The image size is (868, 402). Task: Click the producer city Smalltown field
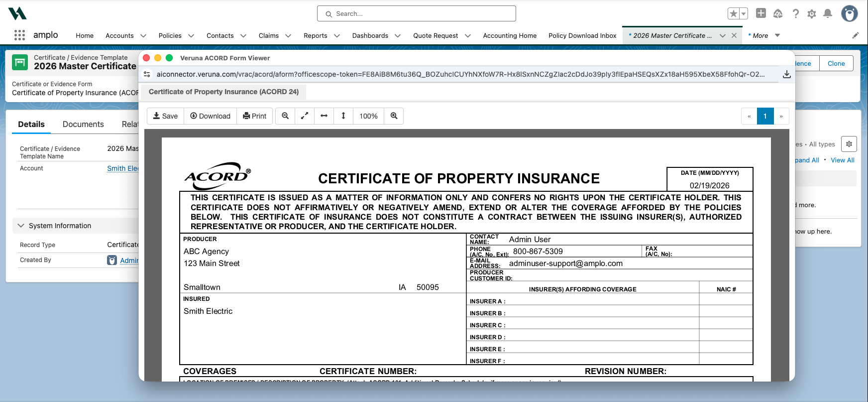pyautogui.click(x=289, y=287)
